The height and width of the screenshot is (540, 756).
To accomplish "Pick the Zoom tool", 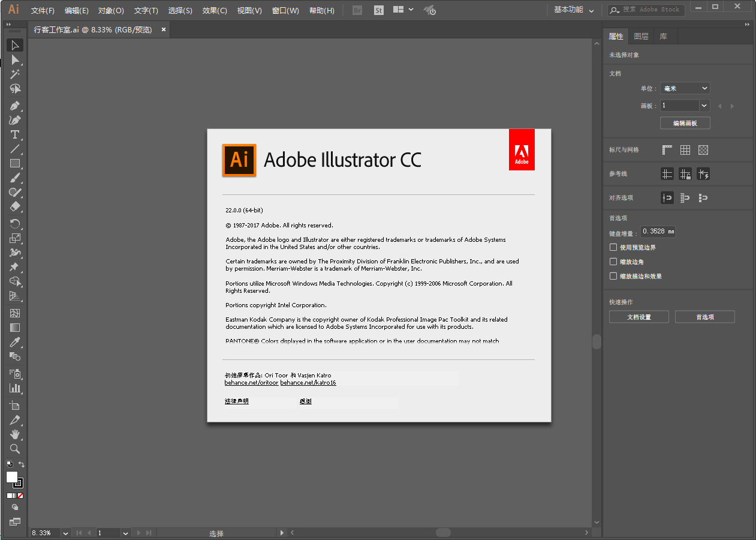I will pos(14,449).
